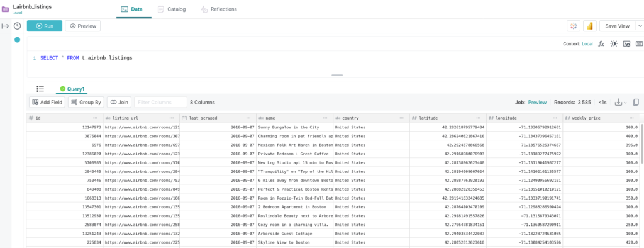Show the keyboard shortcuts icon
This screenshot has height=248, width=644.
coord(640,43)
